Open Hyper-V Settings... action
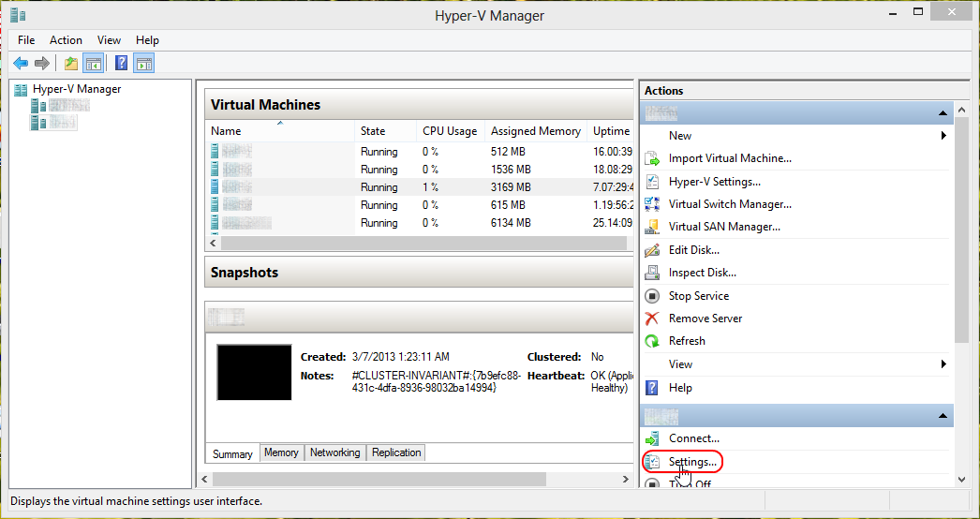The height and width of the screenshot is (519, 980). point(714,182)
